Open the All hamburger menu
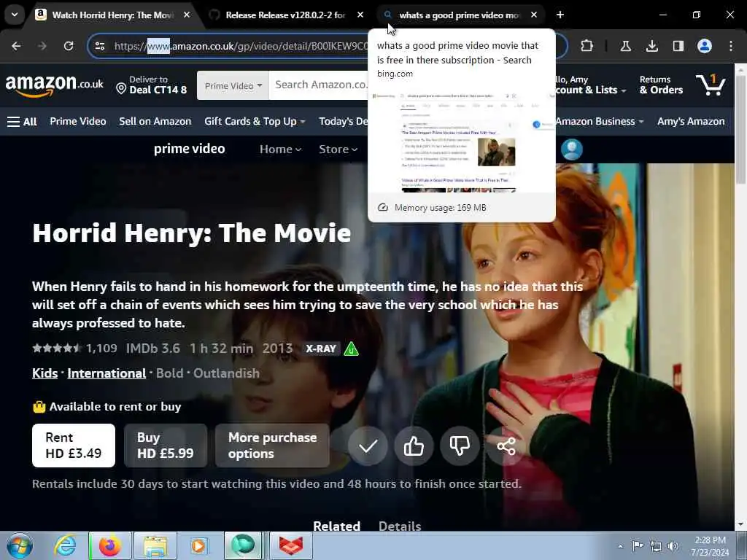This screenshot has height=560, width=747. coord(22,122)
